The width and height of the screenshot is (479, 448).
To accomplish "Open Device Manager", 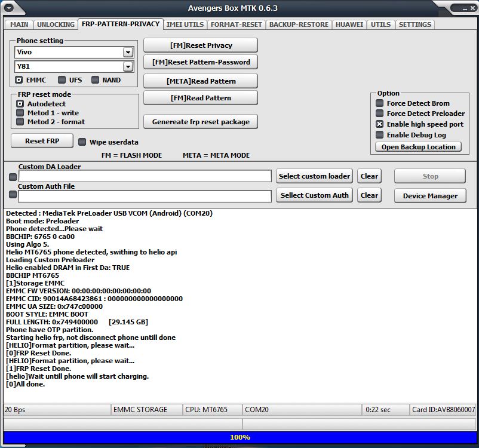I will pyautogui.click(x=430, y=196).
